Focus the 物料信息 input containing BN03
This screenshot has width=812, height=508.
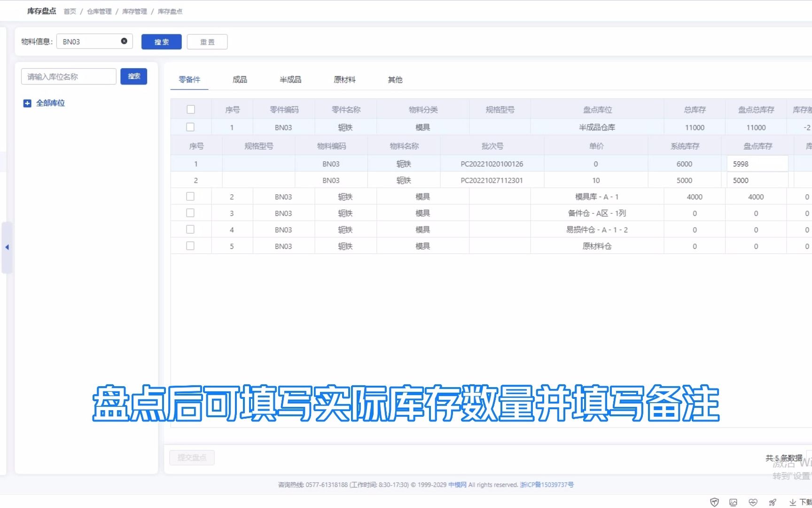tap(94, 41)
